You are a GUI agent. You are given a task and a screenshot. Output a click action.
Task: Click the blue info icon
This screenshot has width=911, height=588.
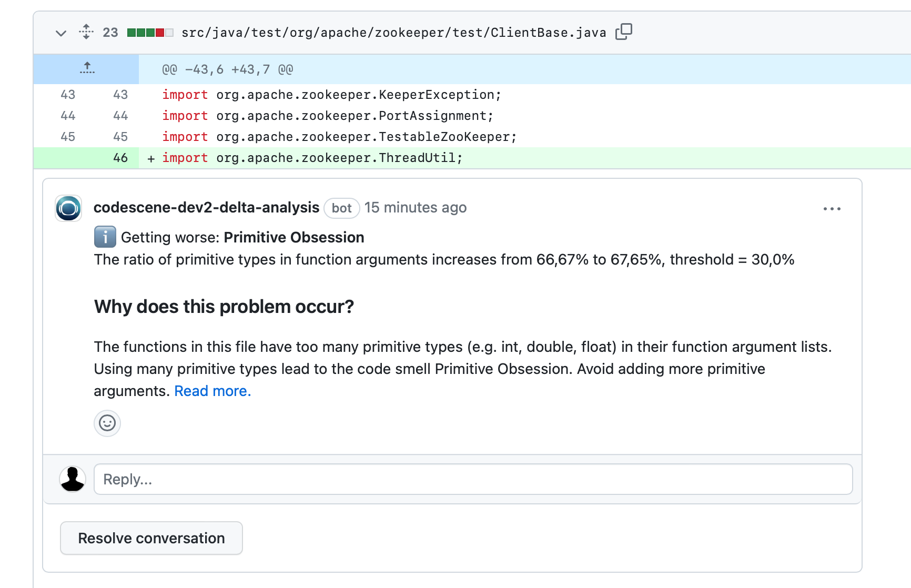(105, 237)
